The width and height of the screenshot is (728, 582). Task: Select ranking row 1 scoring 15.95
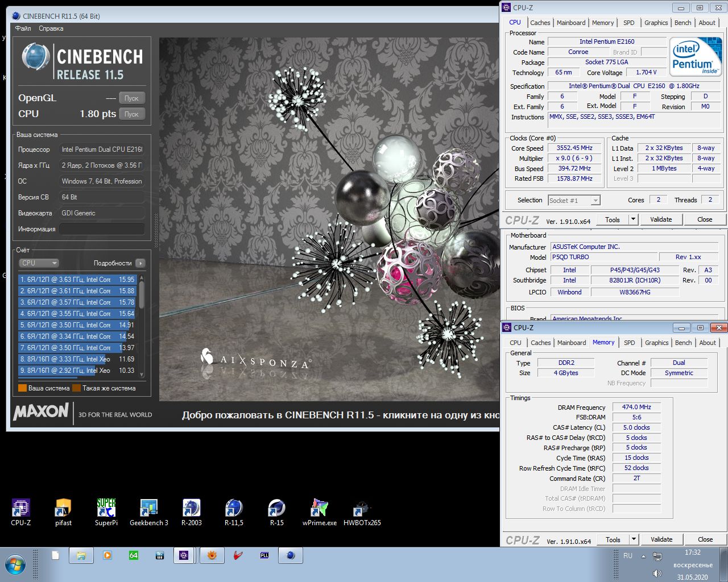tap(77, 280)
